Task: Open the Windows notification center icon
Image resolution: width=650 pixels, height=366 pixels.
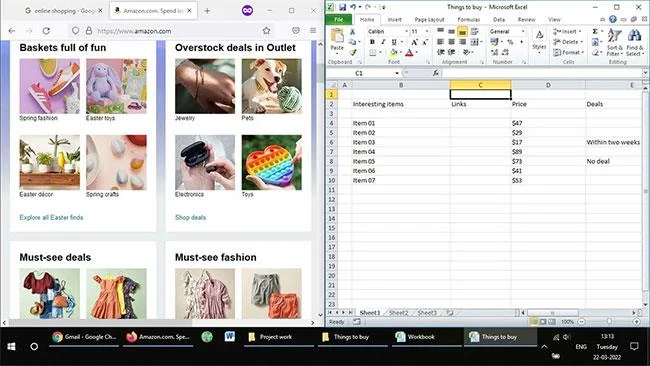Action: [x=634, y=346]
